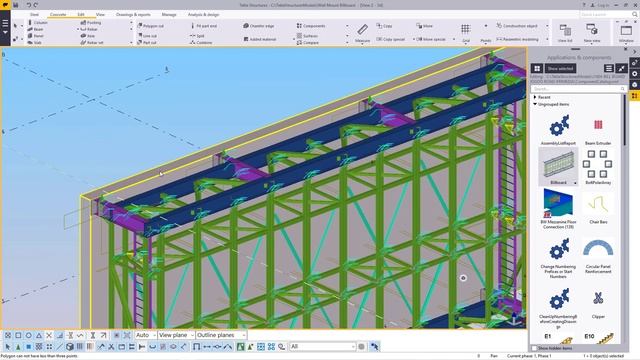Toggle the select cuts switch
640x360 pixels.
tap(111, 347)
